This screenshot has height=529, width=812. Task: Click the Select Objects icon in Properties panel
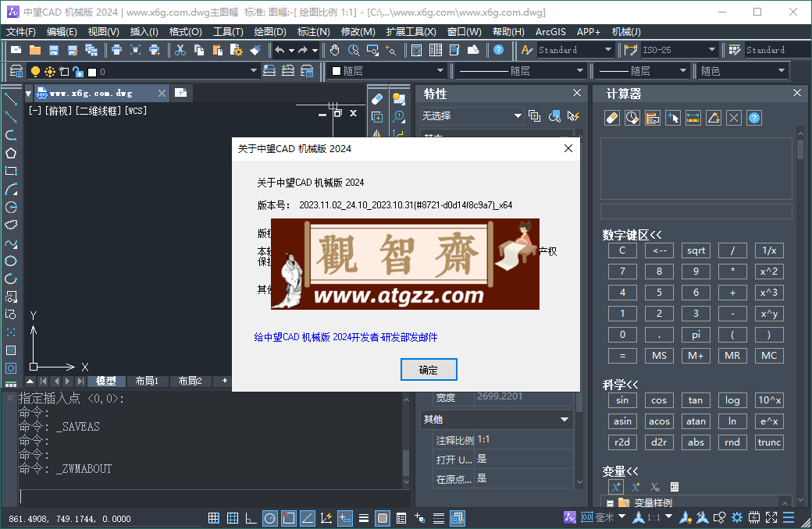pos(554,116)
